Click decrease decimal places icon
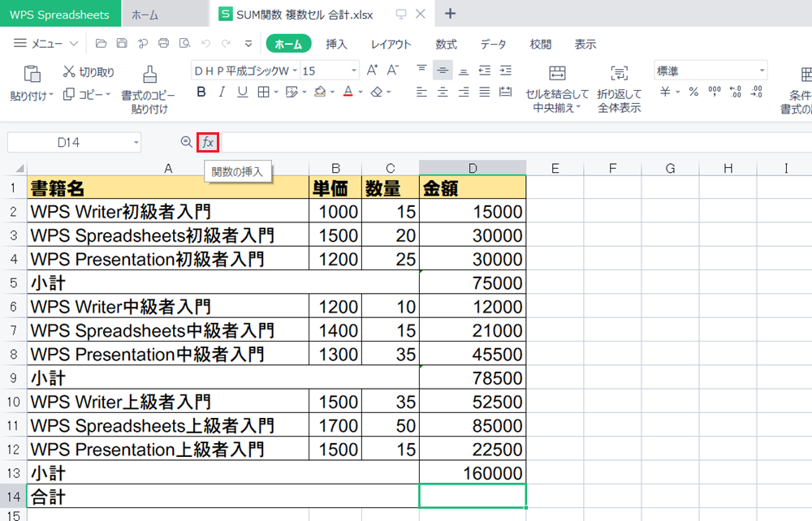 757,92
